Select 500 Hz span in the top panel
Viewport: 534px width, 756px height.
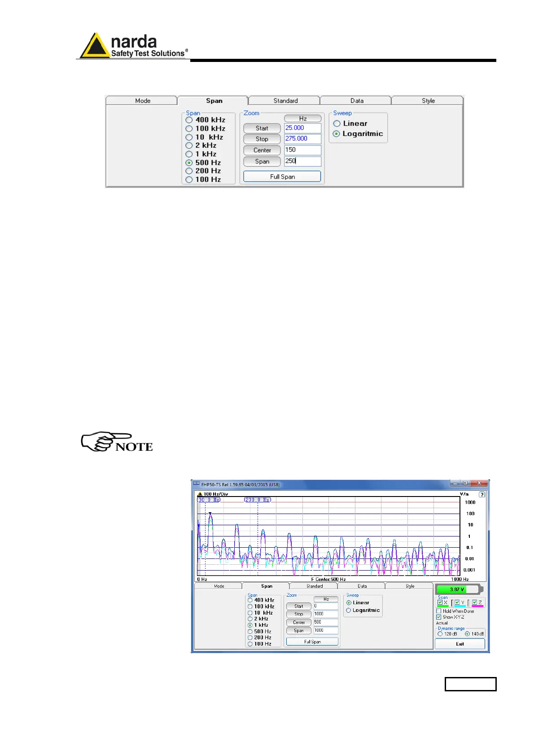coord(203,163)
